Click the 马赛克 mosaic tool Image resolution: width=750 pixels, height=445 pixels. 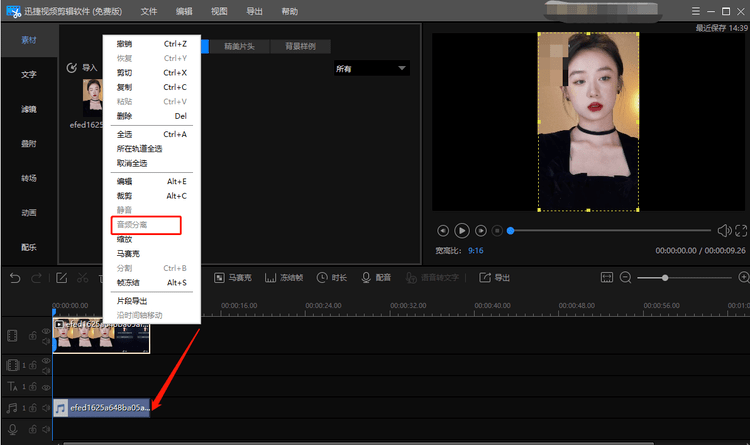[x=231, y=277]
